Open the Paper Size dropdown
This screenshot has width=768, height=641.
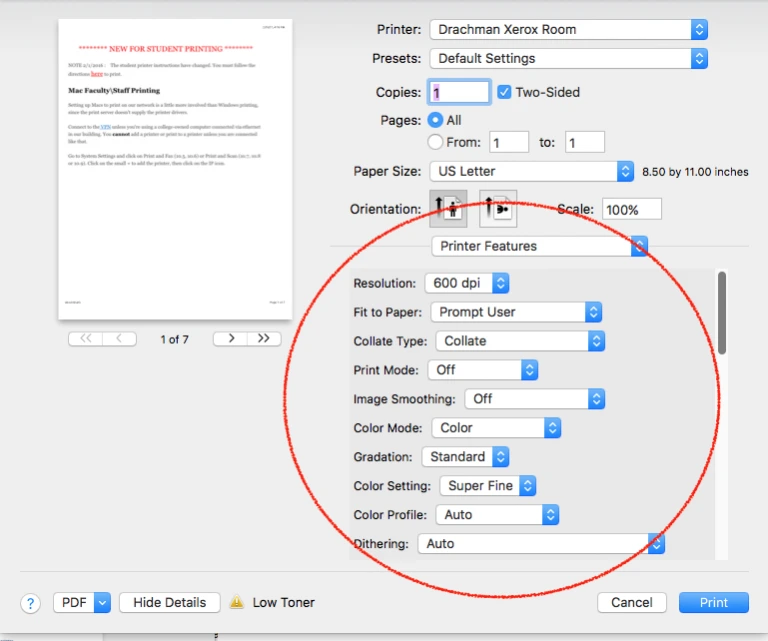(532, 171)
